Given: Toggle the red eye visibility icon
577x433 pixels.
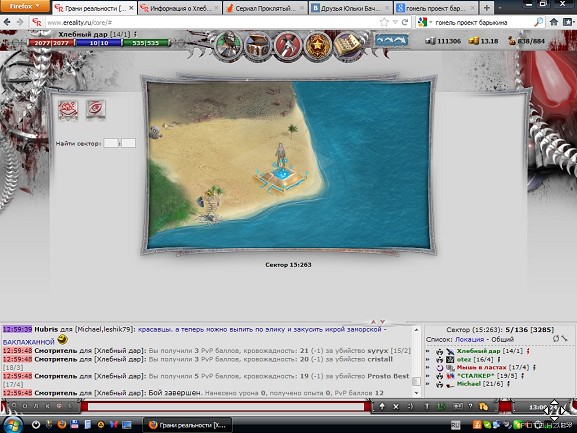Looking at the screenshot, I should click(96, 109).
